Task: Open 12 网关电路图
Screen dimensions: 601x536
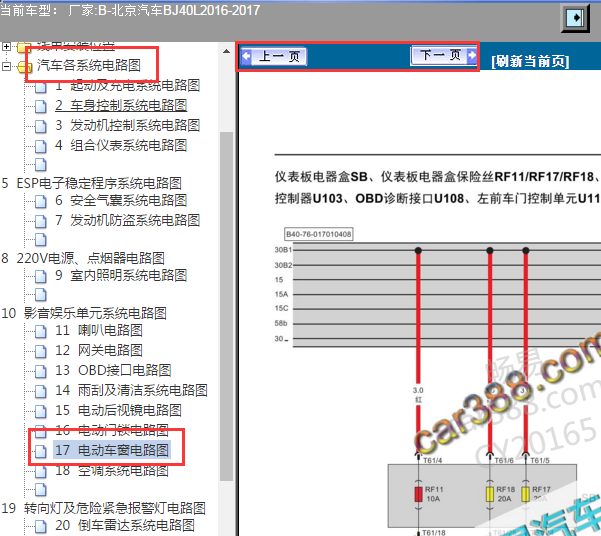Action: point(99,350)
